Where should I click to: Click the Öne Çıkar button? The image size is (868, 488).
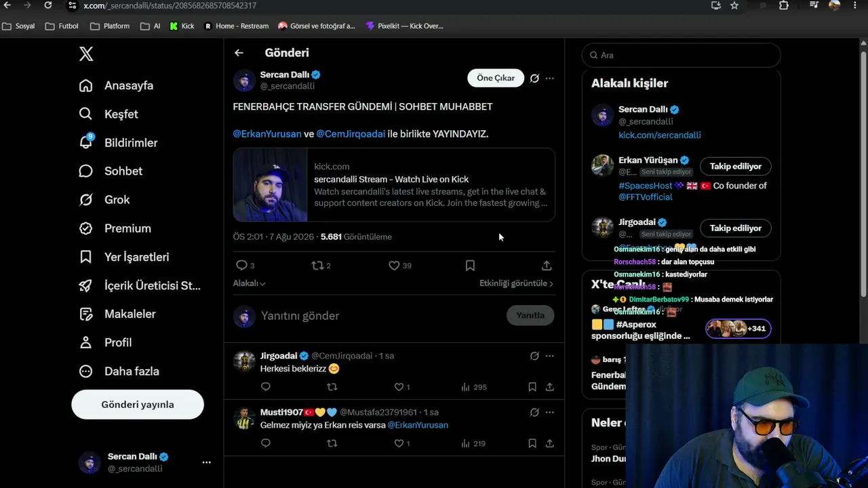pyautogui.click(x=496, y=78)
